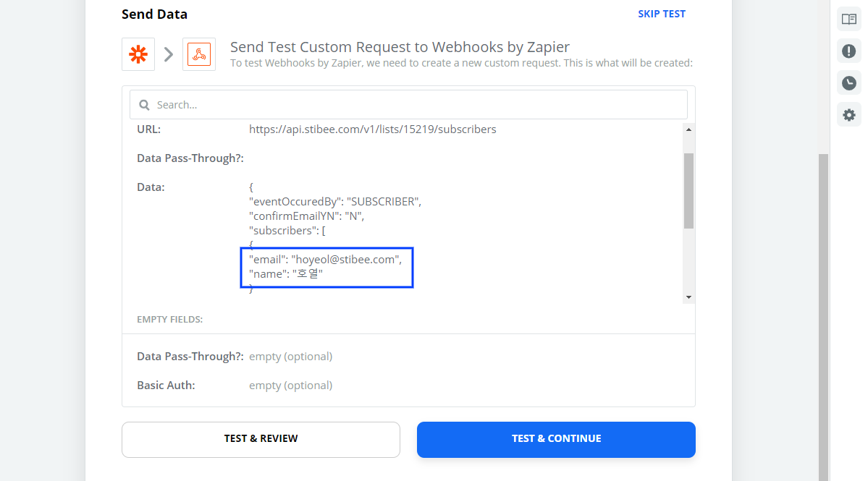868x481 pixels.
Task: Click the Basic Auth: label
Action: pyautogui.click(x=166, y=386)
